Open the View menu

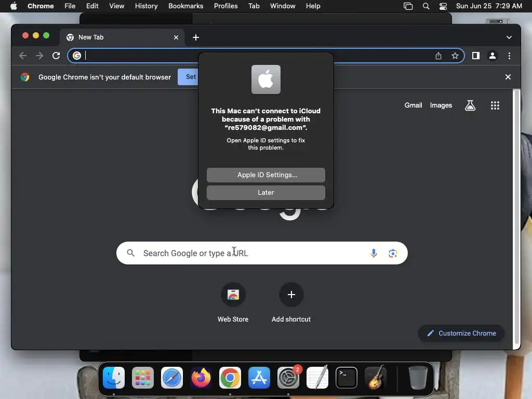tap(116, 6)
